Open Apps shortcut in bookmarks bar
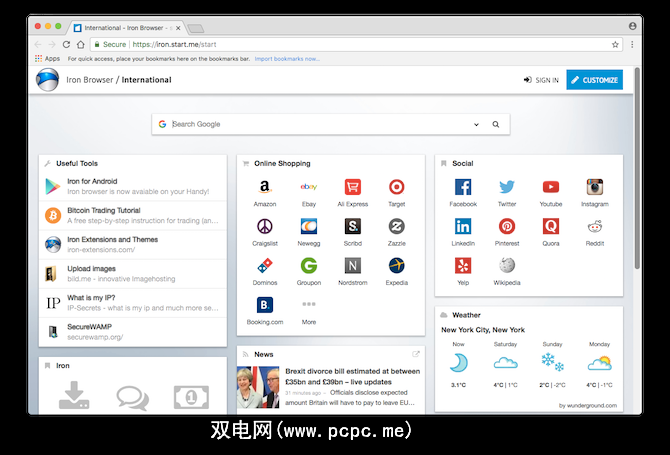Image resolution: width=670 pixels, height=455 pixels. (47, 59)
